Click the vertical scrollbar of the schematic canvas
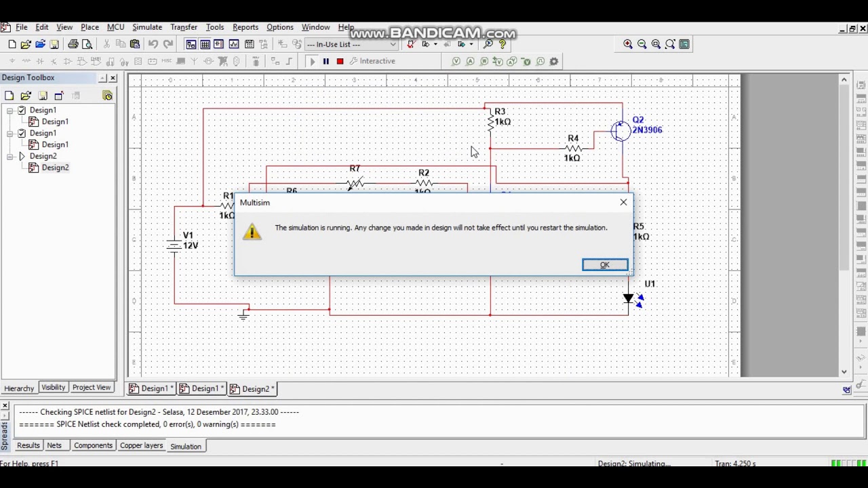The image size is (868, 488). [x=844, y=224]
